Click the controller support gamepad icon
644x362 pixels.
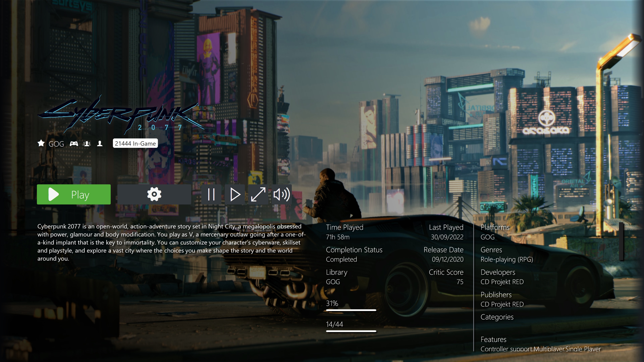coord(74,144)
